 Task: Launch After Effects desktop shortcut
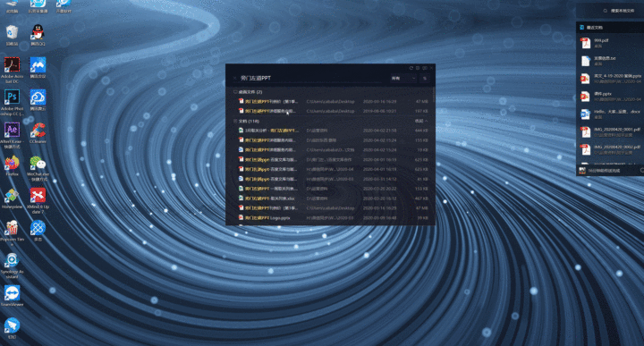coord(12,135)
